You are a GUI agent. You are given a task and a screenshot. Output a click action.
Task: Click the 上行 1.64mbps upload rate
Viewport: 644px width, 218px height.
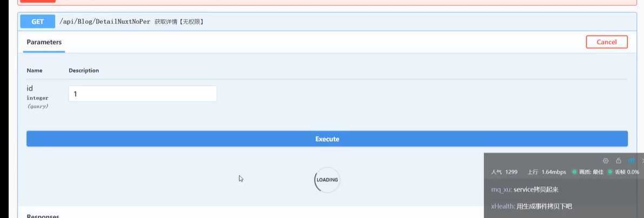click(547, 172)
